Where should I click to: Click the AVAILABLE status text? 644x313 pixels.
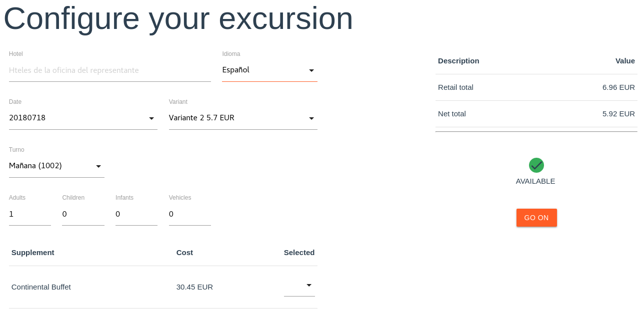(x=535, y=181)
